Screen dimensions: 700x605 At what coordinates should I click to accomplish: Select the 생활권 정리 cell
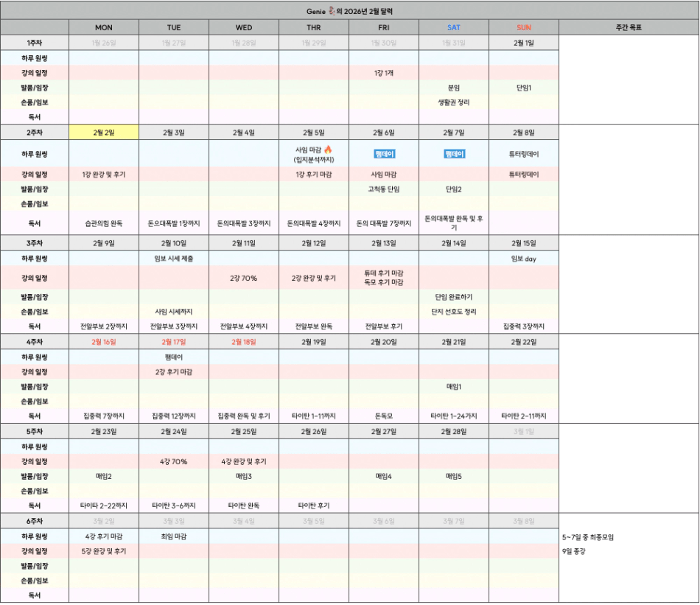point(454,102)
